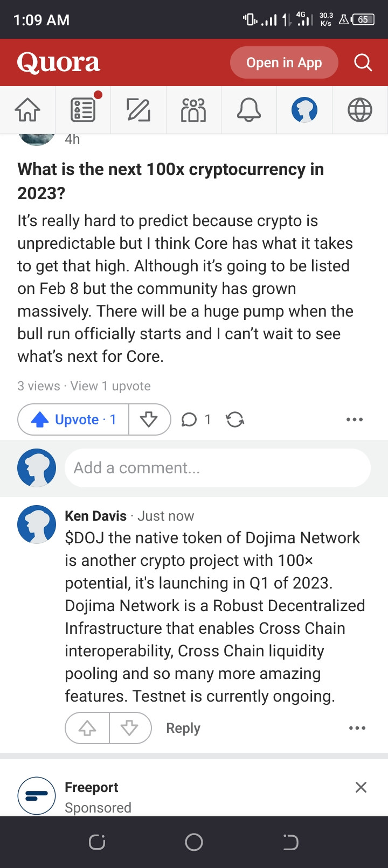This screenshot has width=388, height=868.
Task: Dismiss the Freeport sponsored ad
Action: (361, 787)
